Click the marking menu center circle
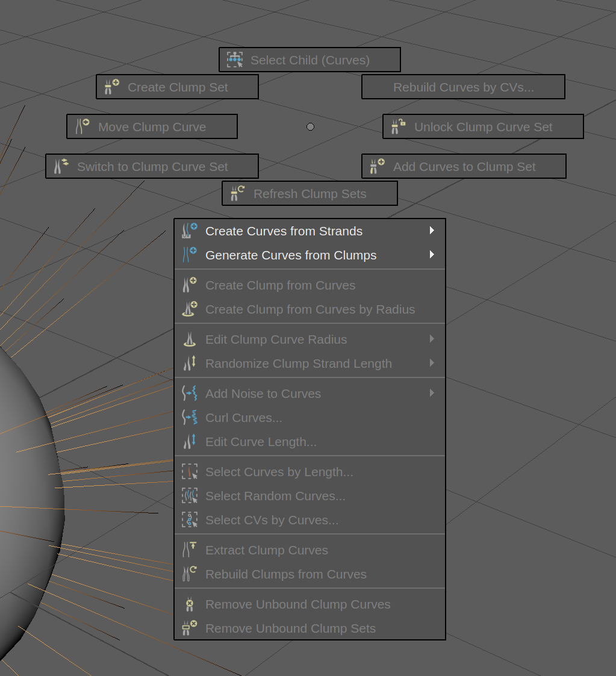Screen dimensions: 616x676 click(310, 126)
